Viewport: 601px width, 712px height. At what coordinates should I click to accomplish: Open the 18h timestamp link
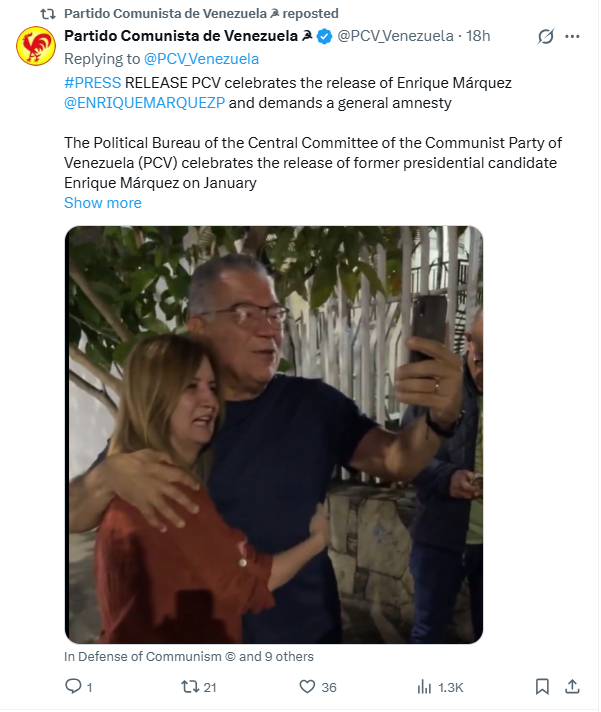pyautogui.click(x=479, y=37)
